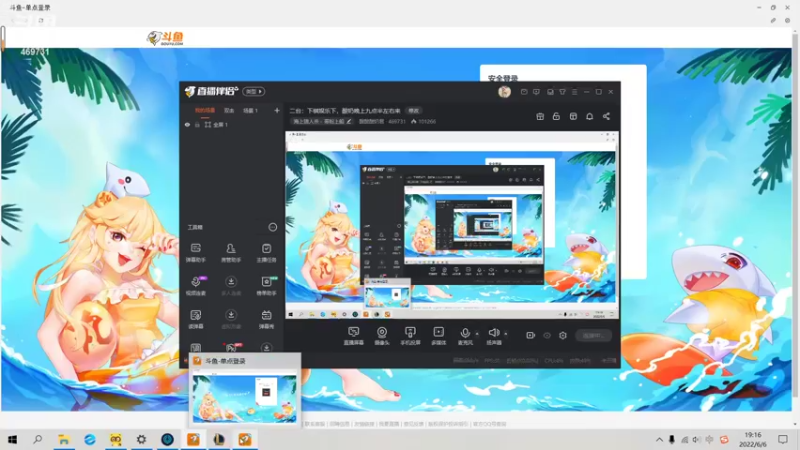Open File Explorer from the taskbar
Viewport: 800px width, 450px height.
(x=64, y=439)
